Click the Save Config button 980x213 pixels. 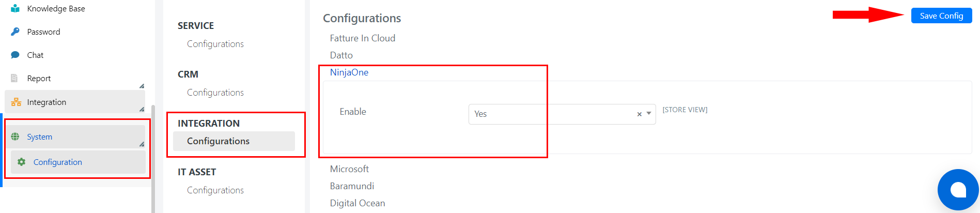click(941, 16)
